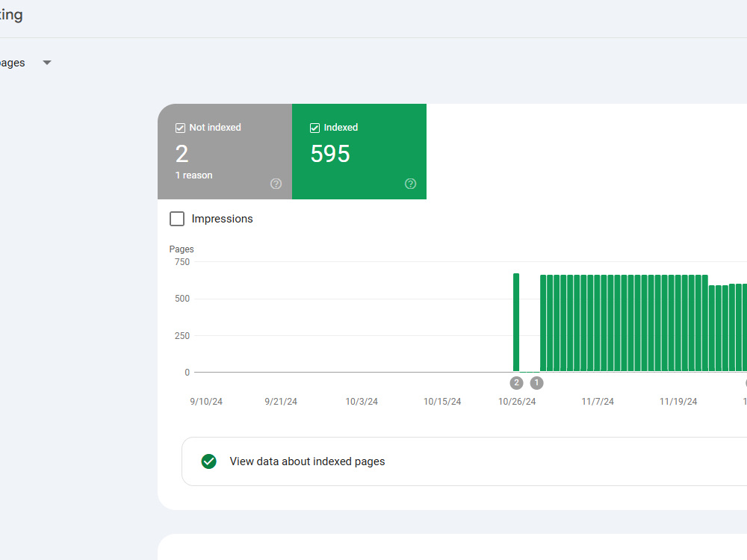
Task: Click the 10/15/24 date axis label
Action: point(442,402)
